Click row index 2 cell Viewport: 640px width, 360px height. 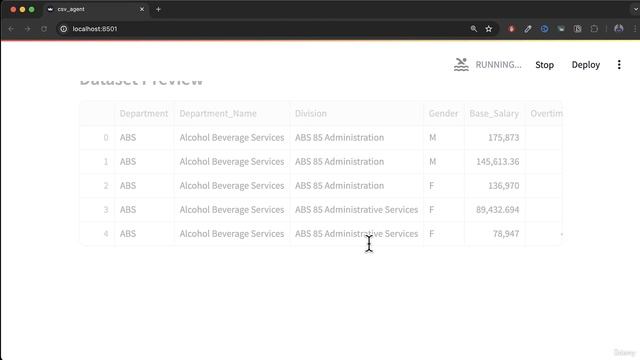click(x=98, y=186)
